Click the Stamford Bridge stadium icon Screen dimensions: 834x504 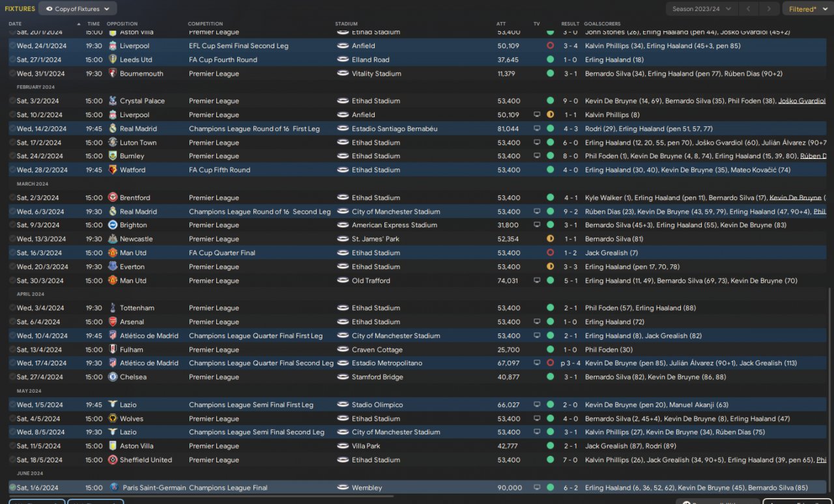pyautogui.click(x=343, y=377)
